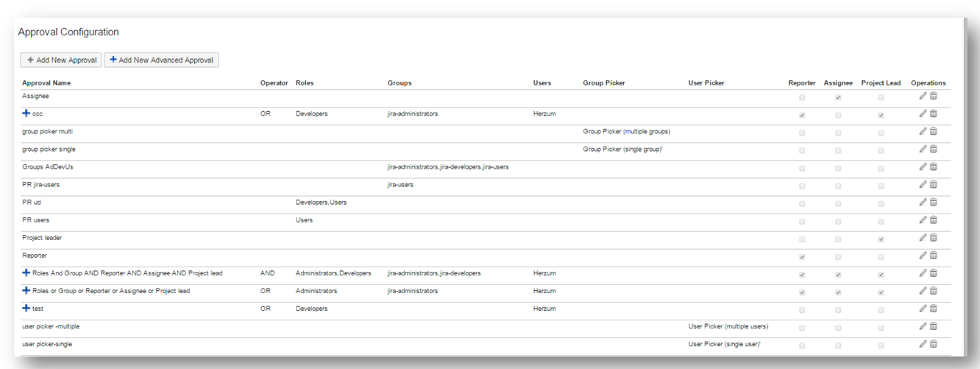Edit the PR jira-users approval

point(923,184)
